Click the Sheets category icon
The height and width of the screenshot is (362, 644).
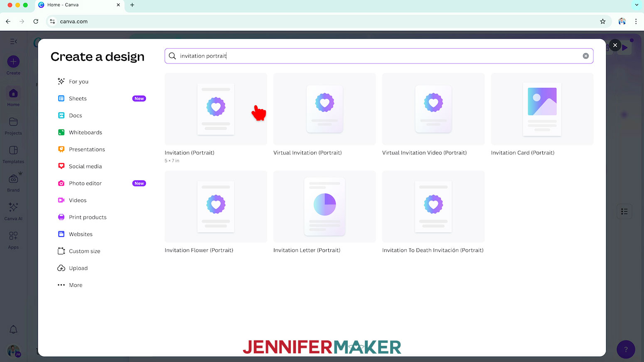tap(61, 98)
